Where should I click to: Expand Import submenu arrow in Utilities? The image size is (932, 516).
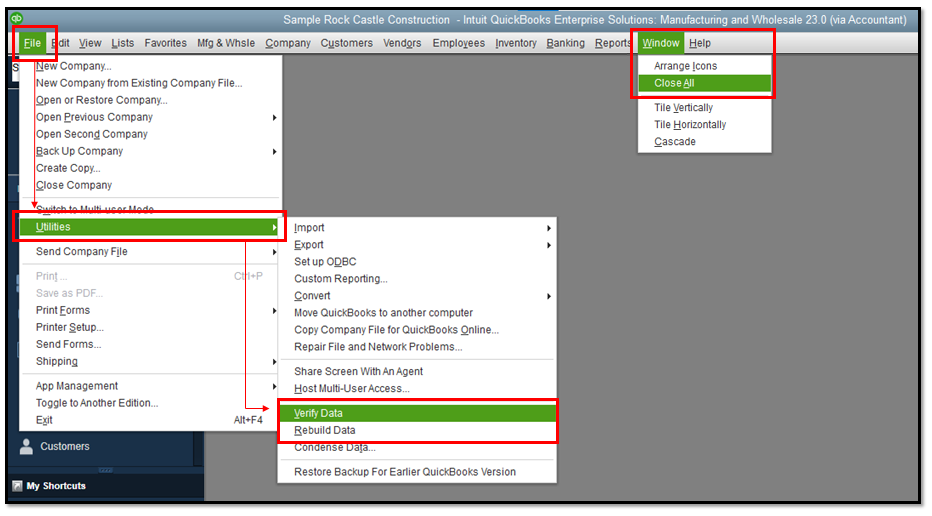(549, 228)
